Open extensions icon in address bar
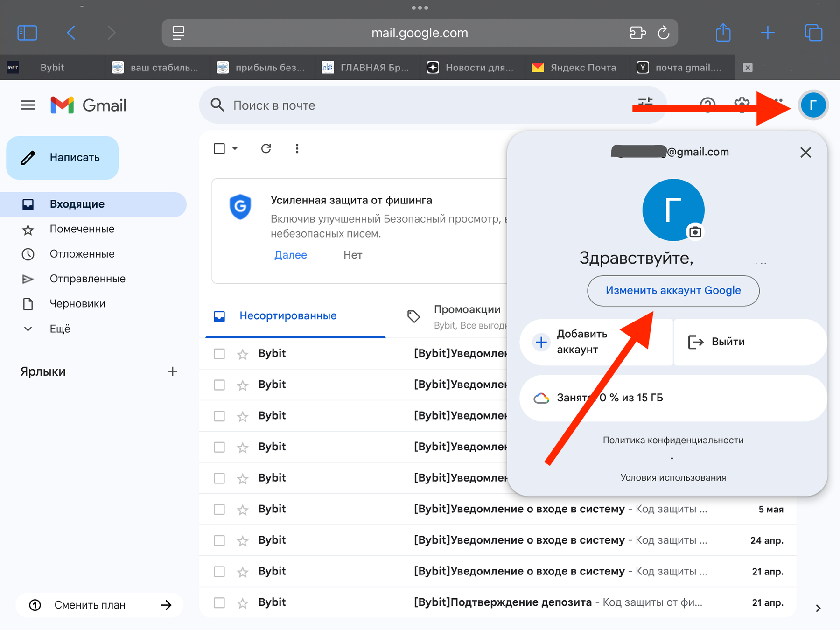Screen dimensions: 840x630 point(637,33)
